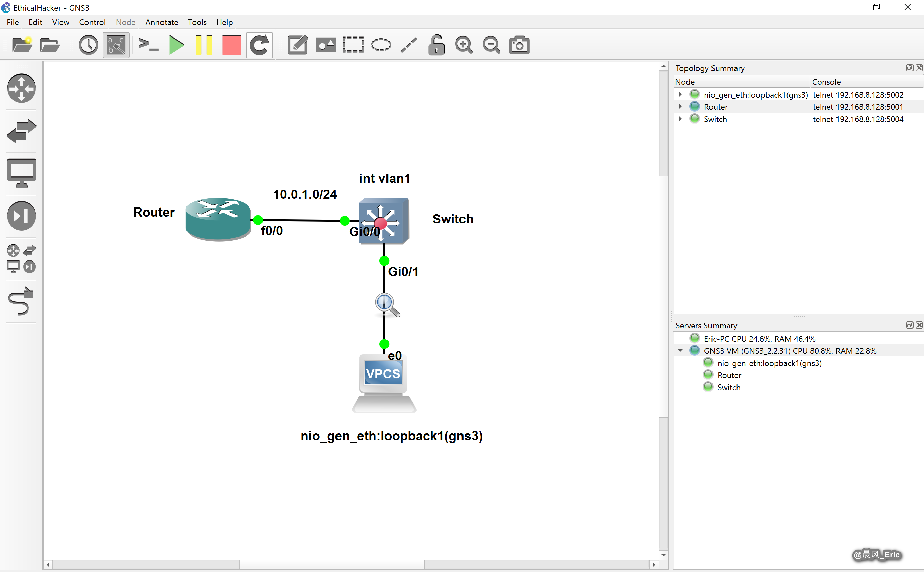Browse security devices in sidebar
Screen dimensions: 924x572
click(x=22, y=216)
